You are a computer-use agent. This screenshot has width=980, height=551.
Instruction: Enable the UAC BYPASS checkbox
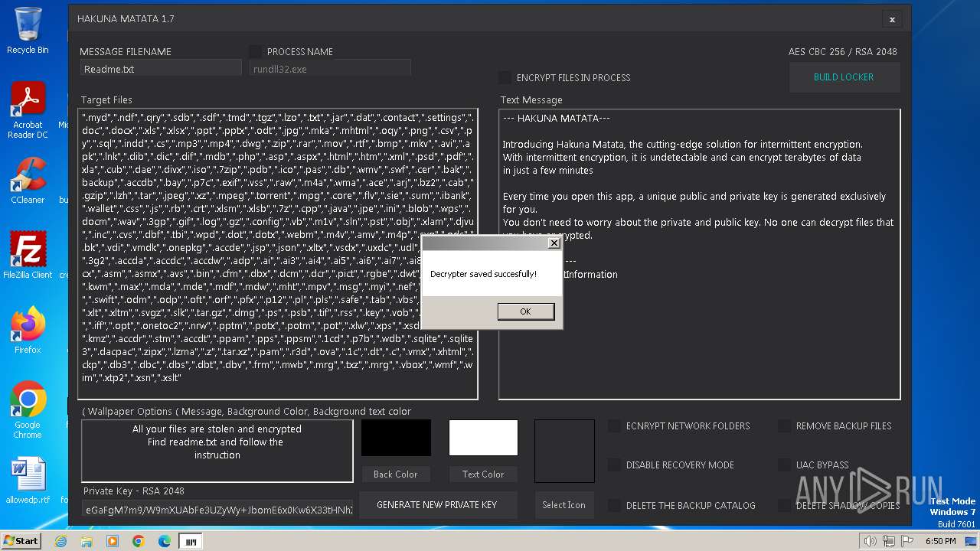point(784,465)
